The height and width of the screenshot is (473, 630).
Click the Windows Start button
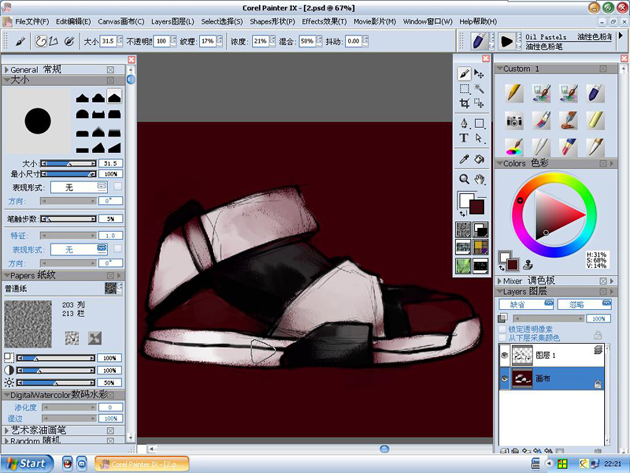(27, 464)
